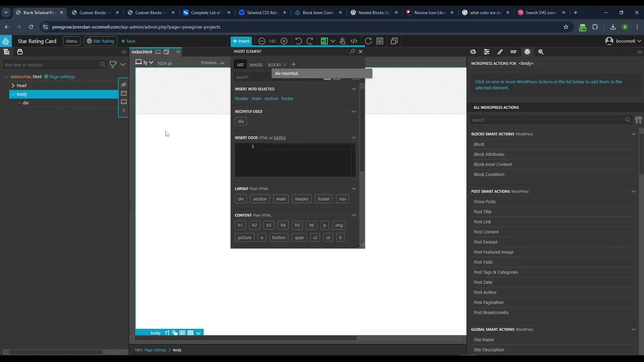Open the code editor view icon
Viewport: 644px width, 362px height.
click(x=354, y=41)
